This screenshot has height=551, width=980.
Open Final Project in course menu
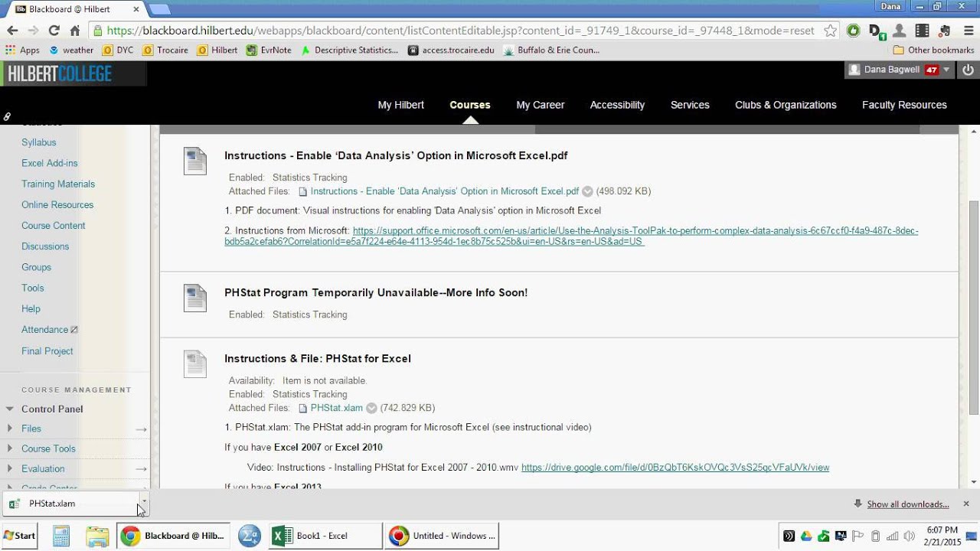click(x=47, y=350)
